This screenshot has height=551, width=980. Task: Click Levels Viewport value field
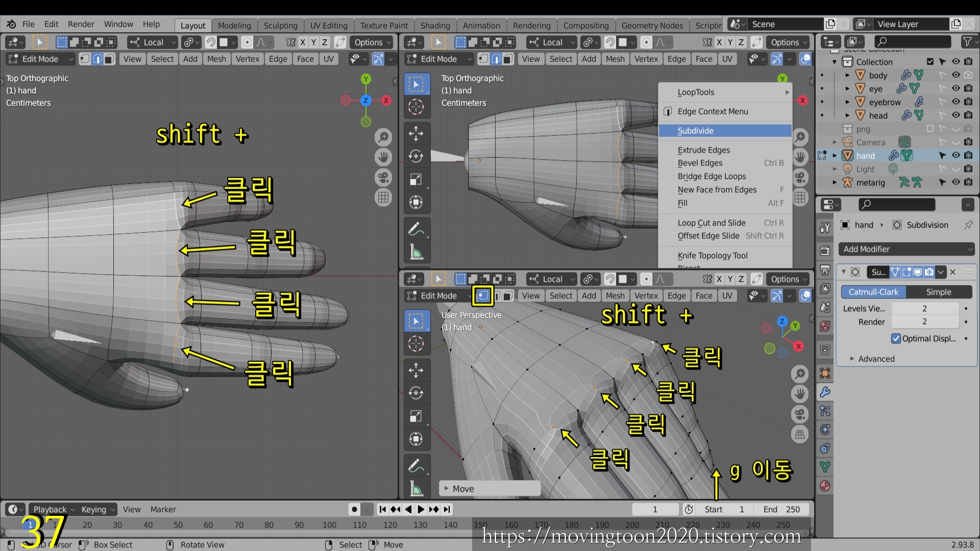click(925, 309)
